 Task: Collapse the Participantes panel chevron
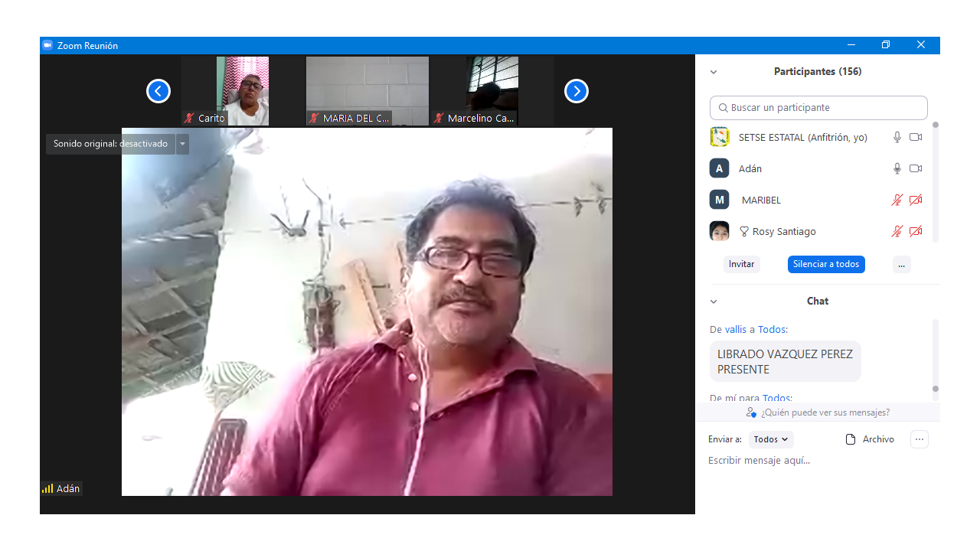tap(714, 72)
